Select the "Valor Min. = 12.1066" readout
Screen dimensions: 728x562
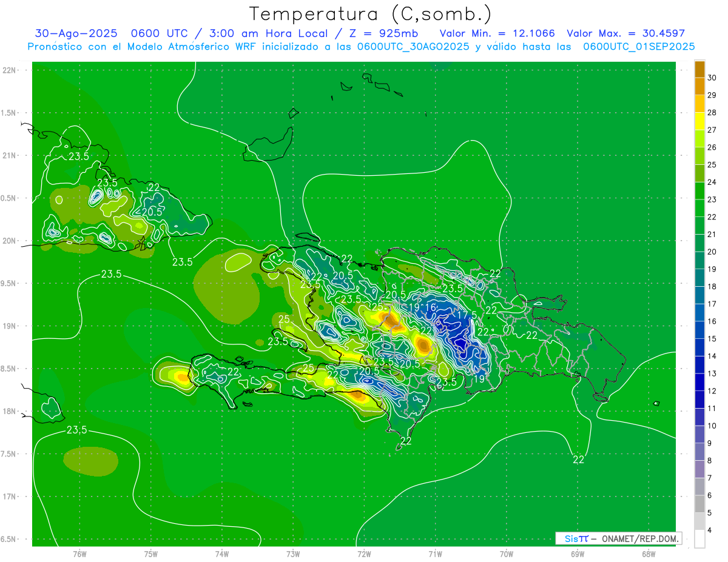(x=497, y=33)
